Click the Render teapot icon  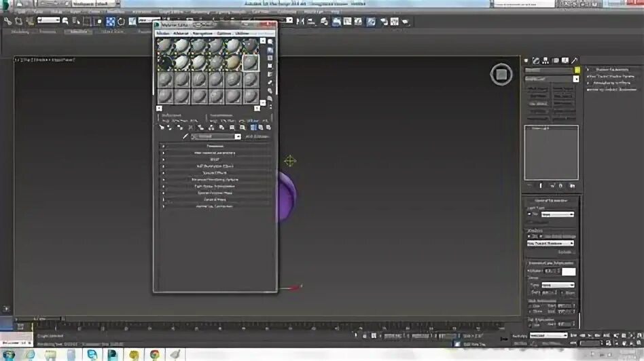click(x=405, y=21)
